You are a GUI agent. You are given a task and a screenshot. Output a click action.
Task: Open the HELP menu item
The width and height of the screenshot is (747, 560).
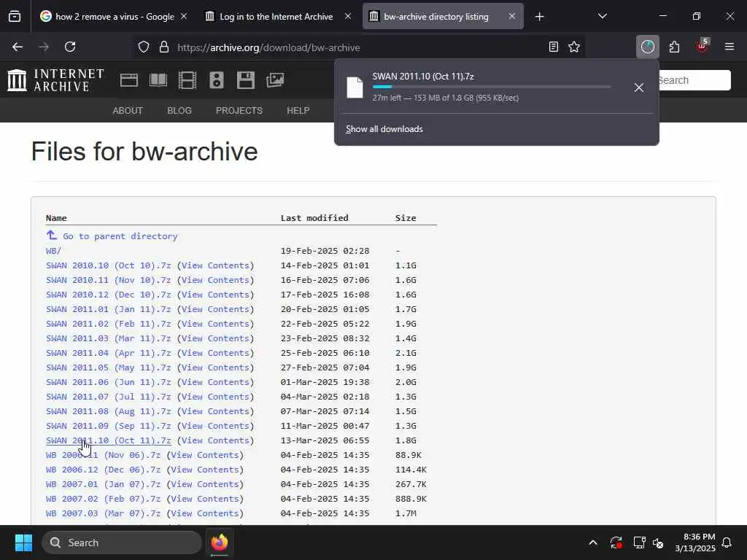click(x=298, y=111)
